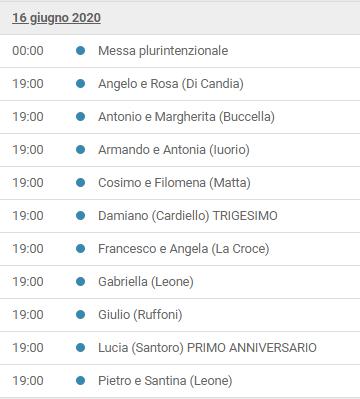This screenshot has width=360, height=399.
Task: Open Antonio e Margherita (Buccella) entry
Action: coord(186,117)
